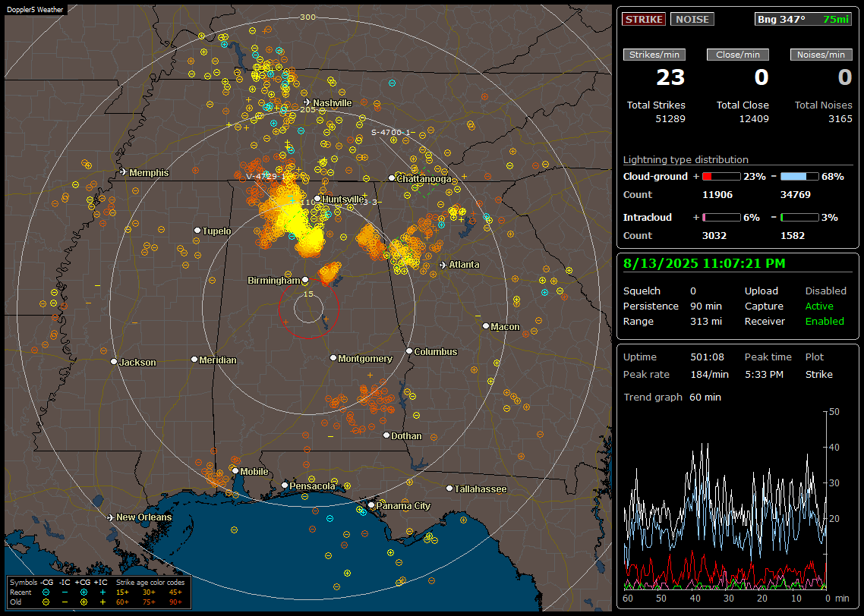Click the positive cloud-ground count 11906

pyautogui.click(x=717, y=195)
